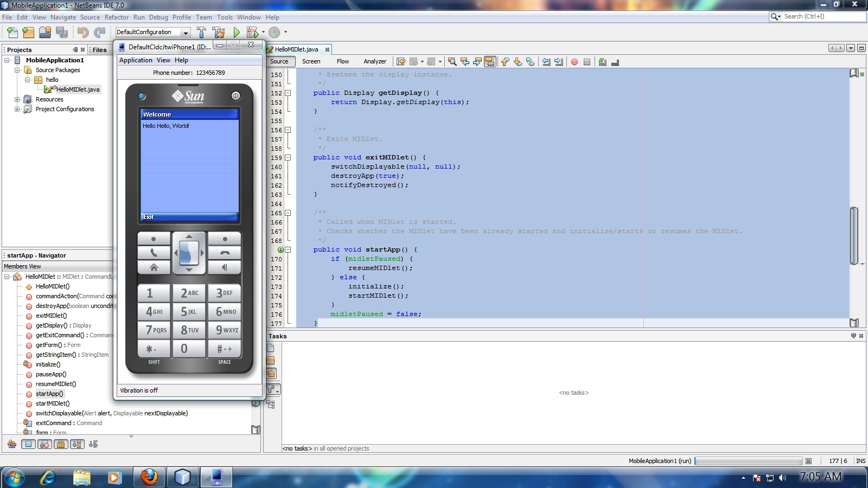The height and width of the screenshot is (488, 868).
Task: Collapse the Source Packages node
Action: coord(17,70)
